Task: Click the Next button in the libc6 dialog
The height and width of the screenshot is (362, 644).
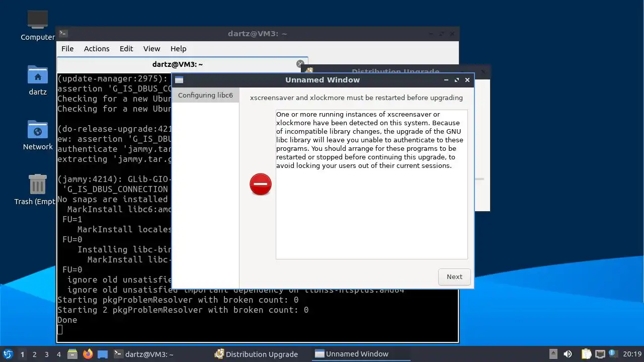Action: point(454,277)
